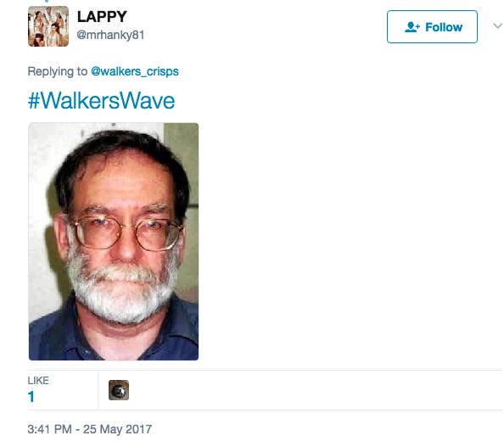Open the avatar of the user who liked
Viewport: 504px width, 441px height.
119,390
